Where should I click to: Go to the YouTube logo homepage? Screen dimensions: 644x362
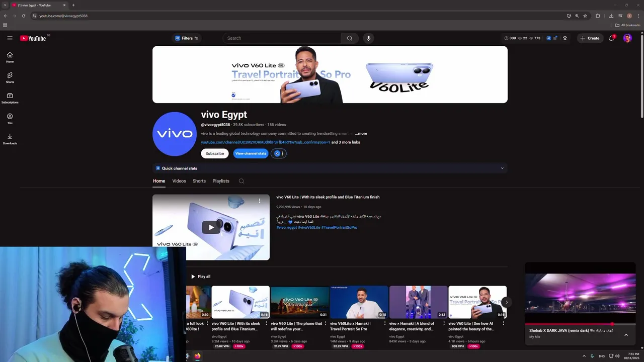point(33,38)
